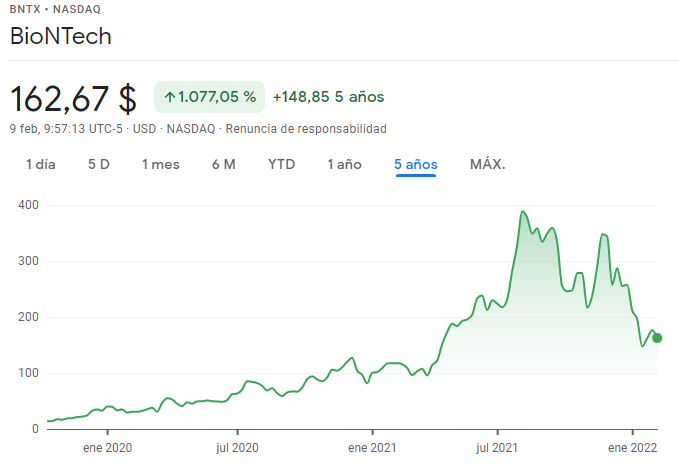This screenshot has height=474, width=679.
Task: Select the 1 día time range tab
Action: pyautogui.click(x=41, y=164)
